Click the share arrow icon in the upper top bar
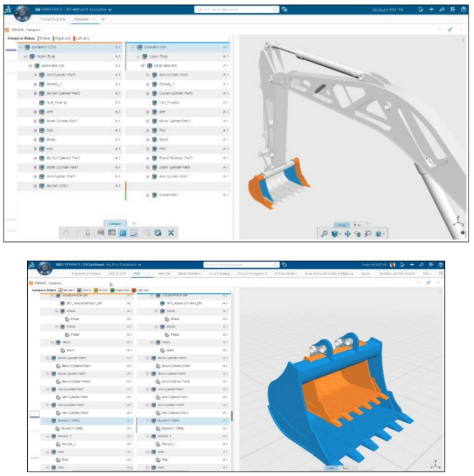 pos(442,10)
